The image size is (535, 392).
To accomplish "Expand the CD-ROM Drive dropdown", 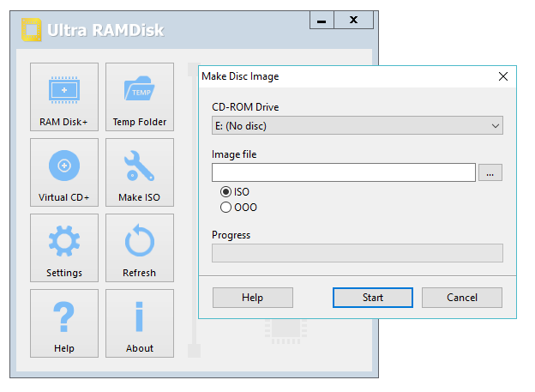I will 358,125.
